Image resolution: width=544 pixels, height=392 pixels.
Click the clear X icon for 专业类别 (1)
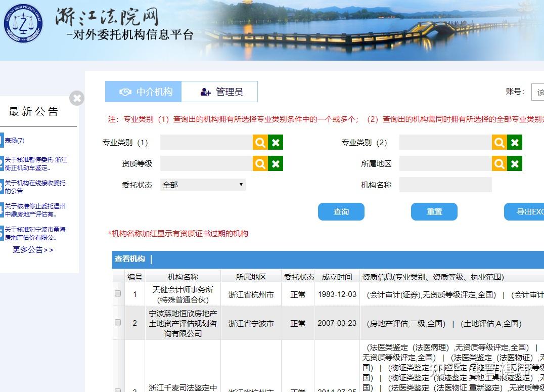coord(275,142)
